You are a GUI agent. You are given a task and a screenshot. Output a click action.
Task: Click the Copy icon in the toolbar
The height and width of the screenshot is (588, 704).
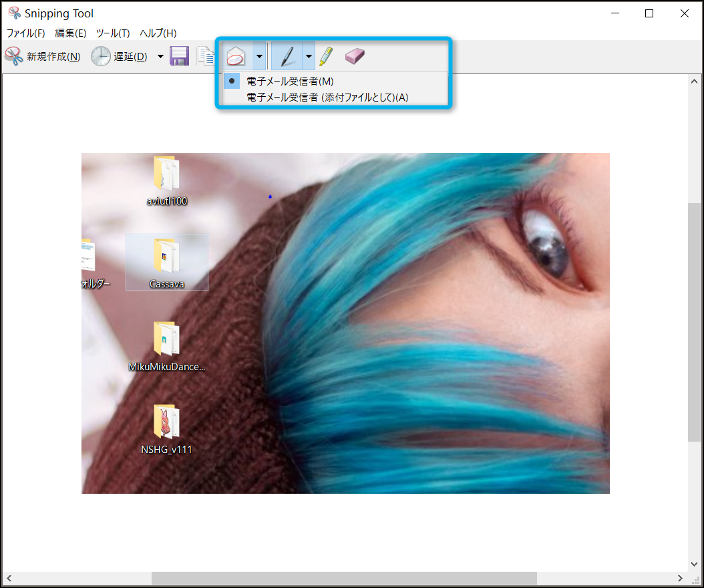tap(206, 57)
